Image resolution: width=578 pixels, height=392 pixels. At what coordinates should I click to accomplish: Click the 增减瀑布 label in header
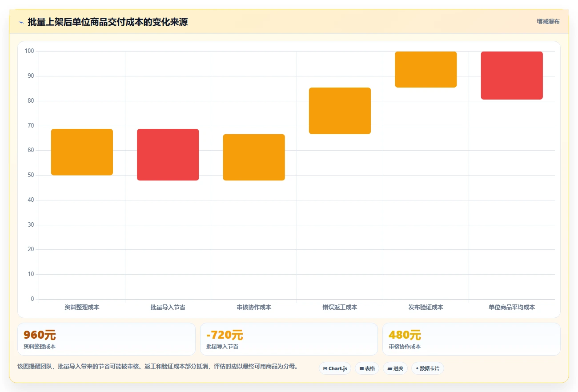point(548,21)
